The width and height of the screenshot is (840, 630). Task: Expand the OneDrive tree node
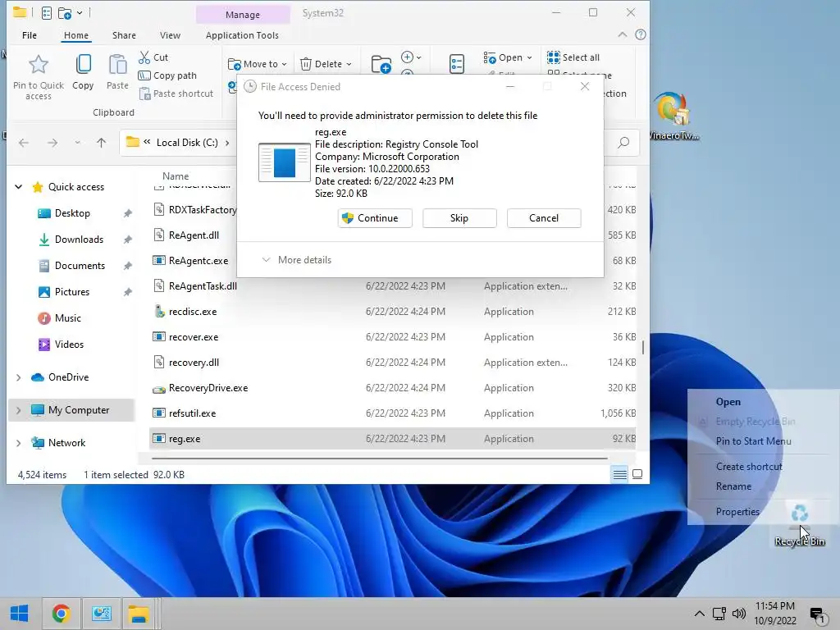pyautogui.click(x=18, y=377)
